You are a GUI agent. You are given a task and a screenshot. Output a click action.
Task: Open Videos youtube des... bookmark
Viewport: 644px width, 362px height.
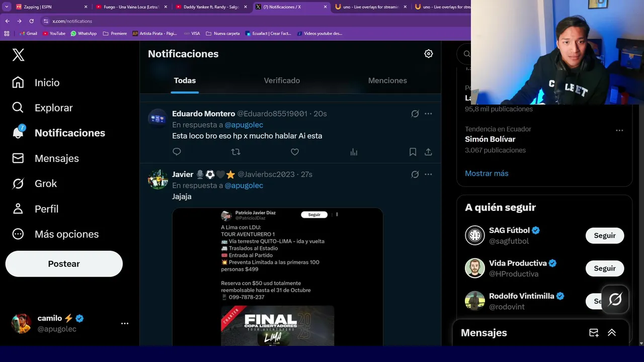pyautogui.click(x=320, y=34)
